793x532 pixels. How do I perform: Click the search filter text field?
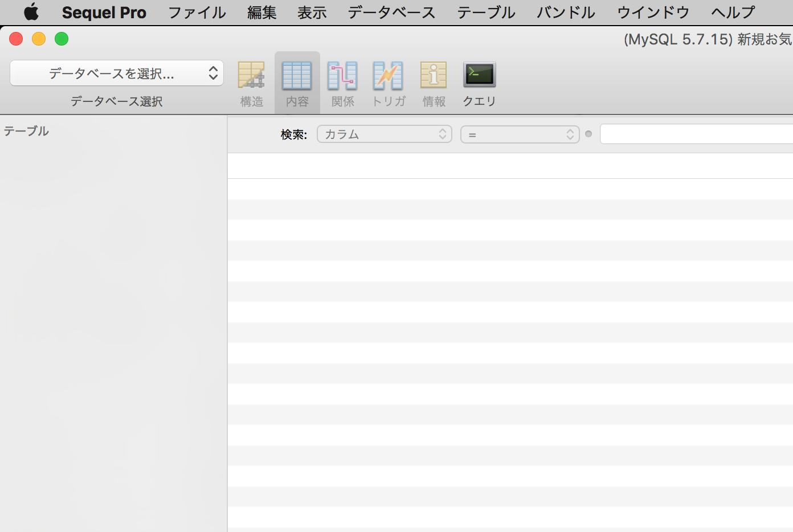(x=696, y=134)
